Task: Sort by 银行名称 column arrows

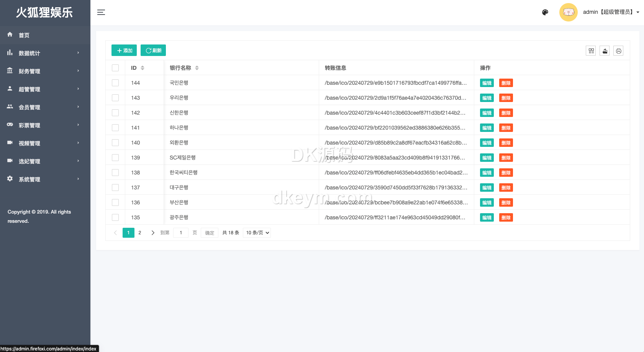Action: 197,68
